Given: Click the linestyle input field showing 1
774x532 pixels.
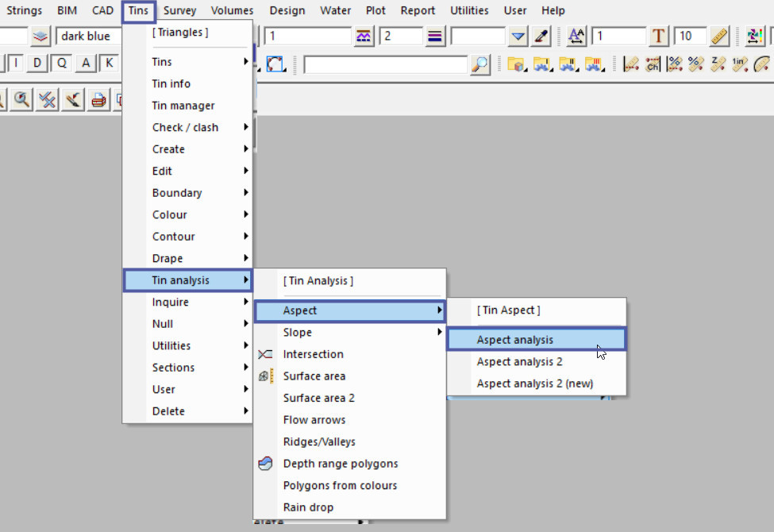Looking at the screenshot, I should (x=308, y=36).
